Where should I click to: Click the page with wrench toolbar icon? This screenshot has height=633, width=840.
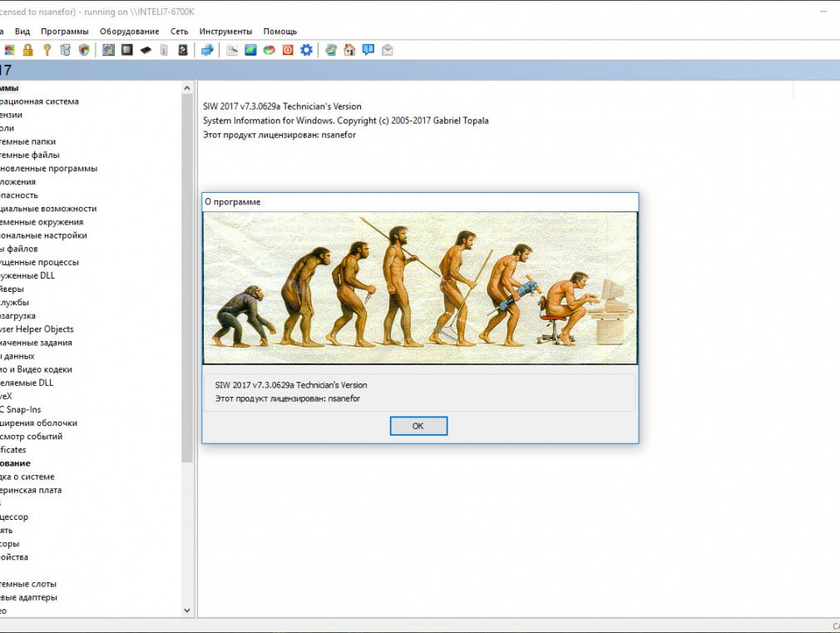pyautogui.click(x=232, y=51)
